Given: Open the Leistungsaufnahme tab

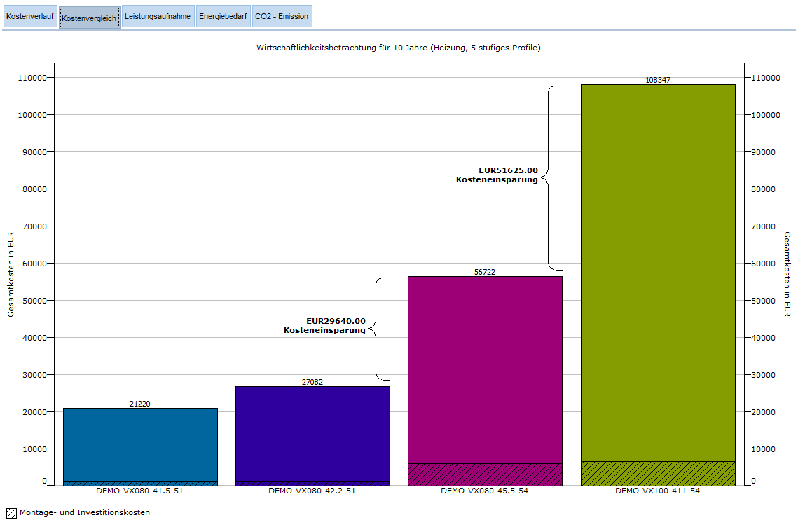Looking at the screenshot, I should (158, 16).
